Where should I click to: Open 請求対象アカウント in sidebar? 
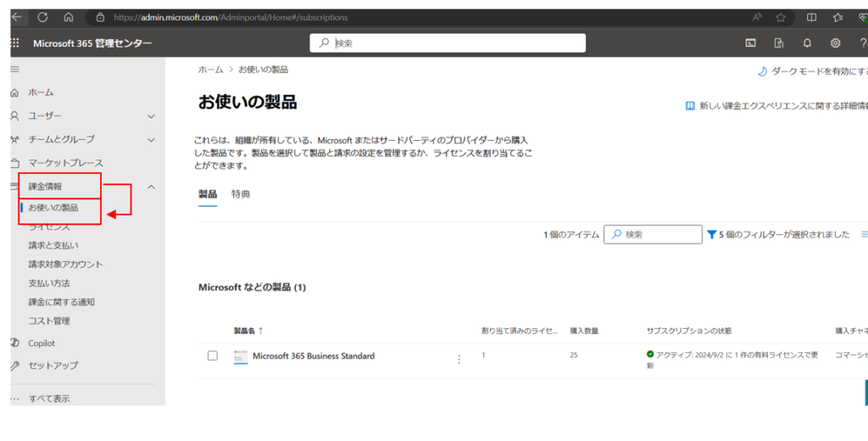coord(65,265)
